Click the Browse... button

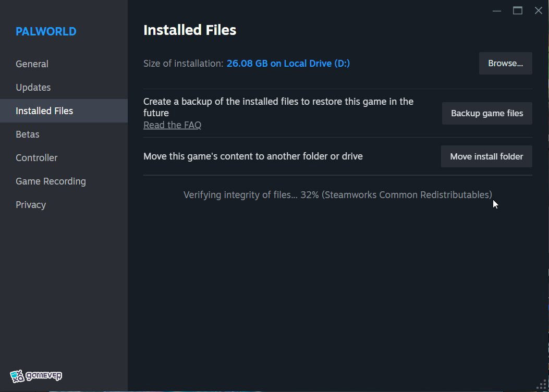(x=505, y=64)
